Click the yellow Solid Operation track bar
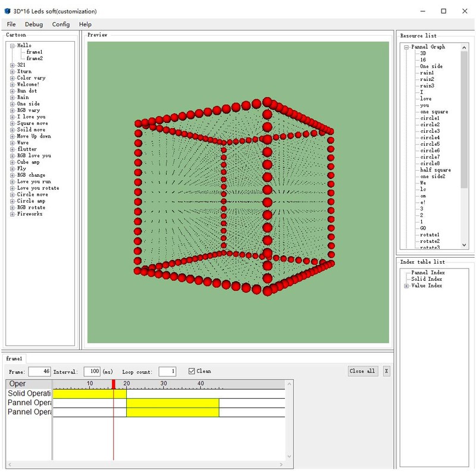Screen dimensions: 476x476 click(x=89, y=394)
